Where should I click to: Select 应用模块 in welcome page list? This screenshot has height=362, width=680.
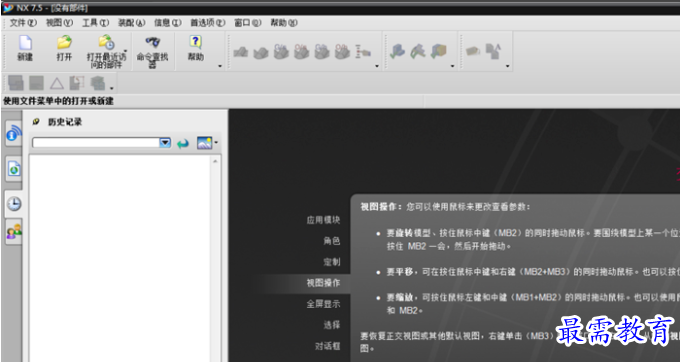(x=323, y=220)
